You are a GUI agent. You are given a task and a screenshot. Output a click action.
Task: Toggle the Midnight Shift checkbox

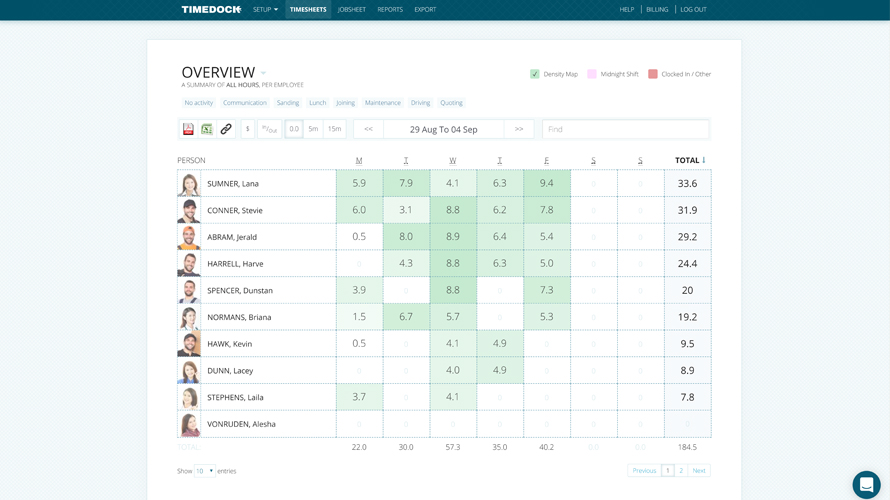click(592, 74)
